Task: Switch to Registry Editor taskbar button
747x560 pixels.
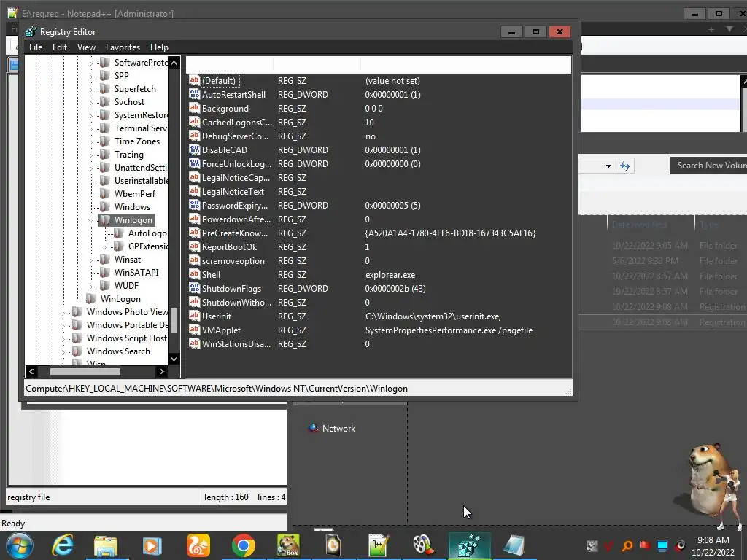Action: [x=469, y=545]
